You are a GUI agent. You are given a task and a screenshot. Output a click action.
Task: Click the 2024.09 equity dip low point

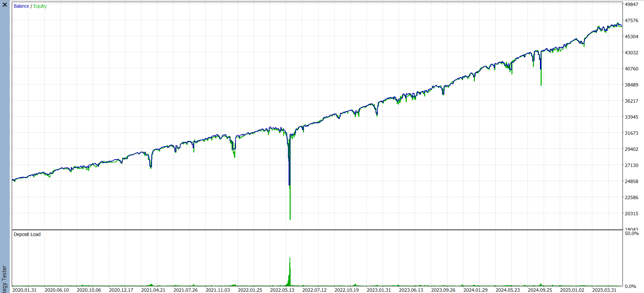click(x=541, y=85)
